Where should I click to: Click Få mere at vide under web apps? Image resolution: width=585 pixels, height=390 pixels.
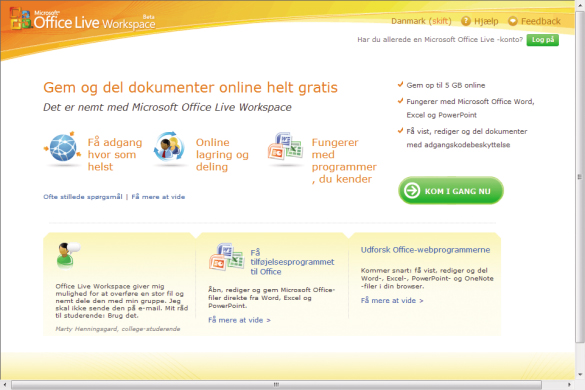click(392, 300)
